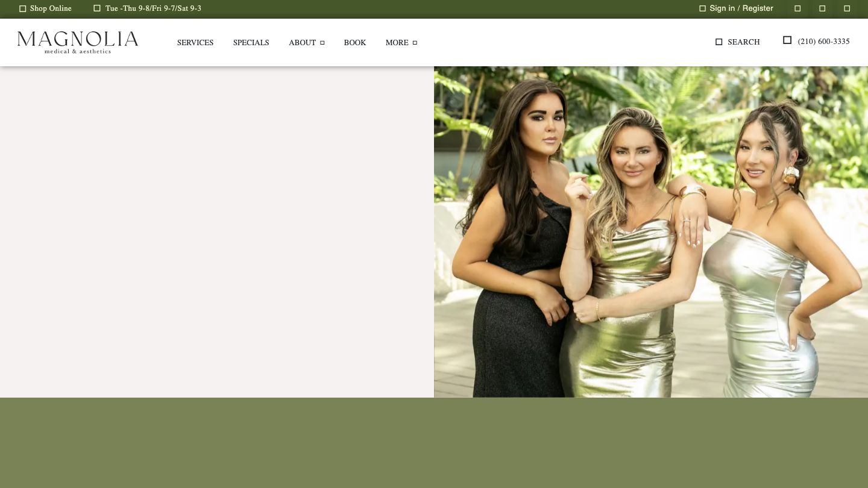Screen dimensions: 868x488
Task: Click the Sign in / Register link
Action: click(x=741, y=8)
